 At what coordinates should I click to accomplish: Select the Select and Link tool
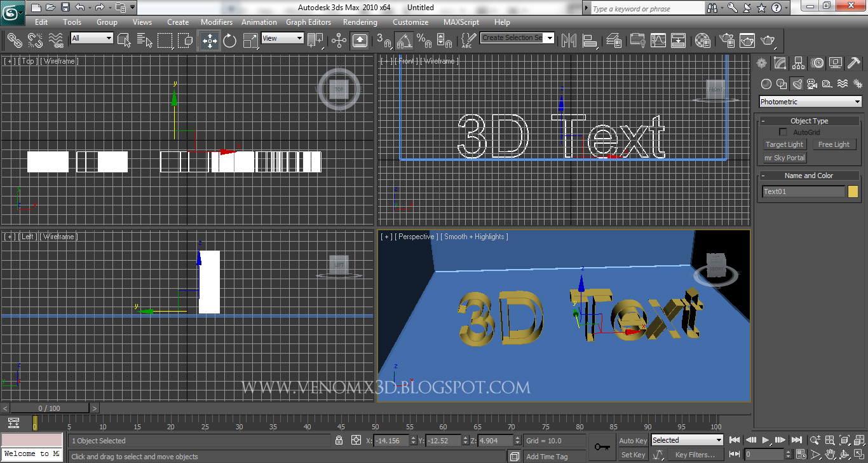click(x=15, y=40)
